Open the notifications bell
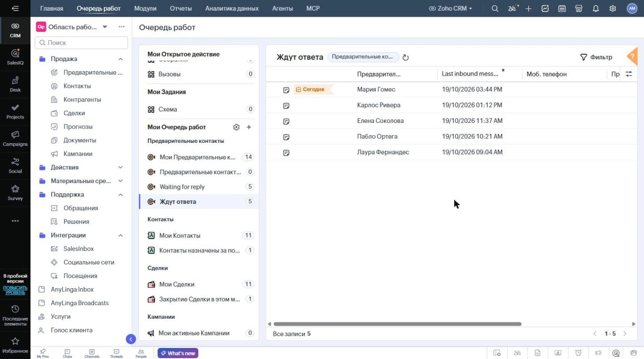Screen dimensions: 644x359 (596, 8)
